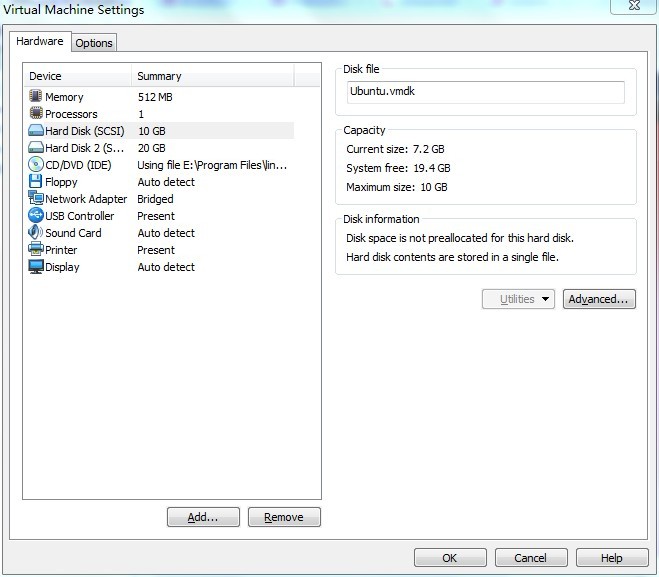Remove the selected device
The image size is (659, 577).
coord(284,517)
